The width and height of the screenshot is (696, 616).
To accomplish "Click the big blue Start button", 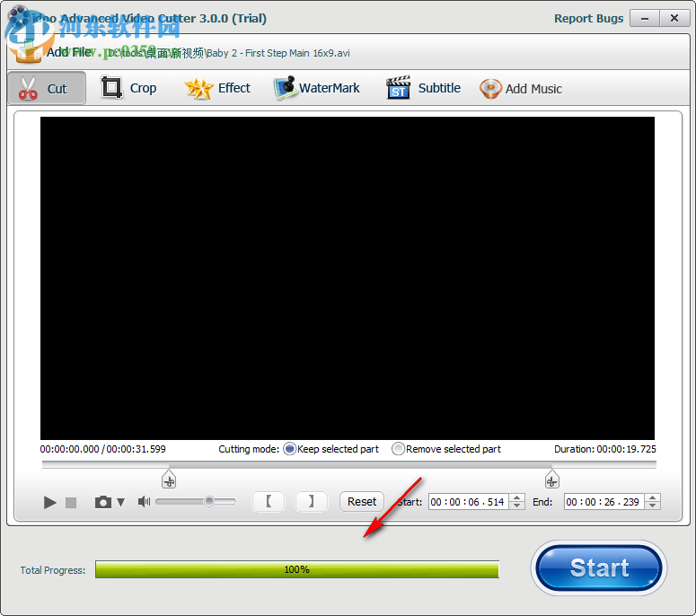I will tap(599, 568).
